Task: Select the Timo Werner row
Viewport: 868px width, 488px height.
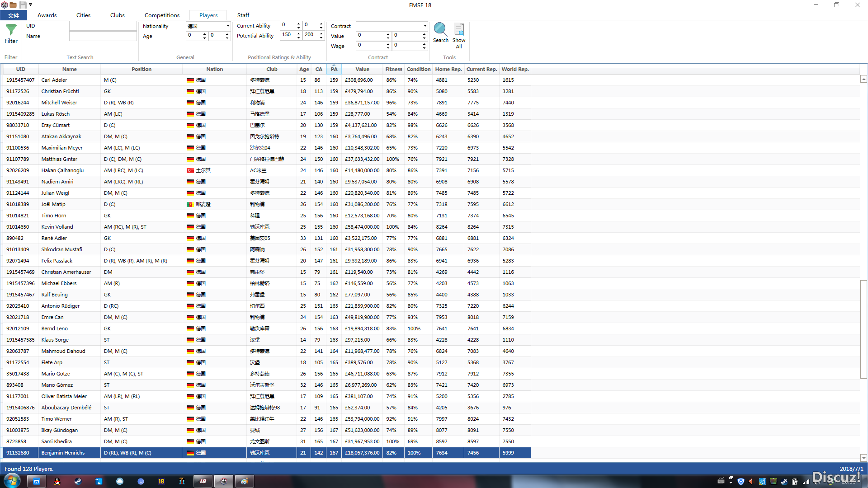Action: 267,419
